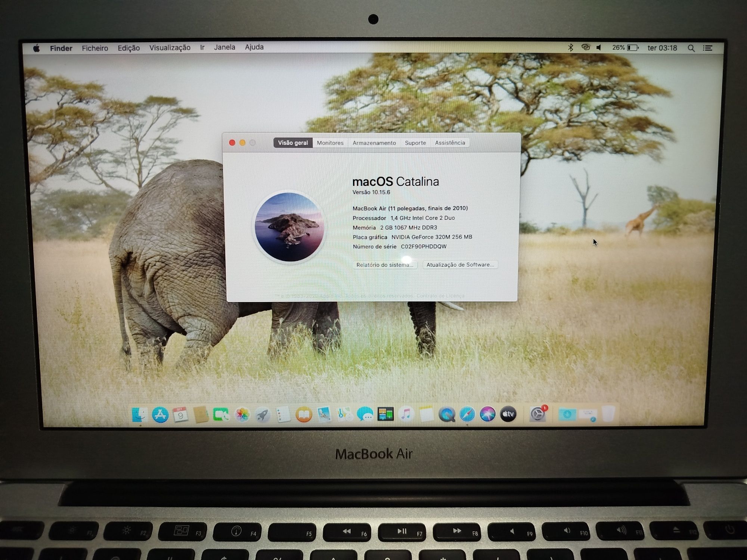This screenshot has height=560, width=747.
Task: Open the Apple TV app in dock
Action: click(x=508, y=414)
